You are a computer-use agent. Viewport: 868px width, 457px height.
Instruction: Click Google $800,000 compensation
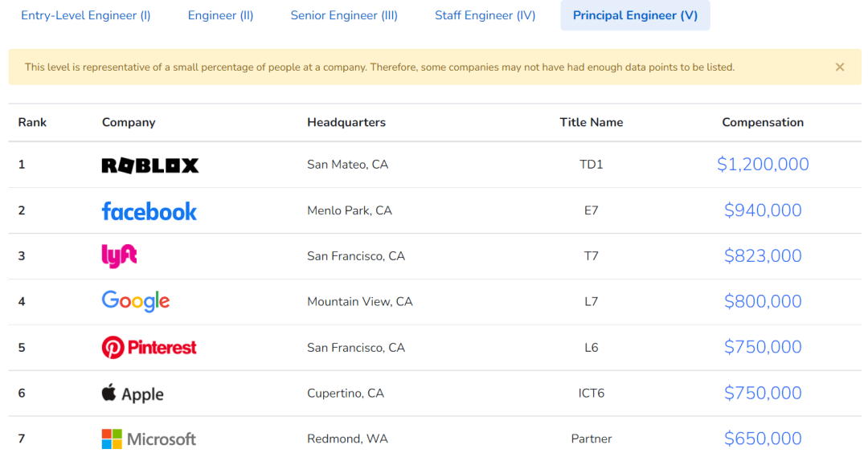(x=763, y=301)
